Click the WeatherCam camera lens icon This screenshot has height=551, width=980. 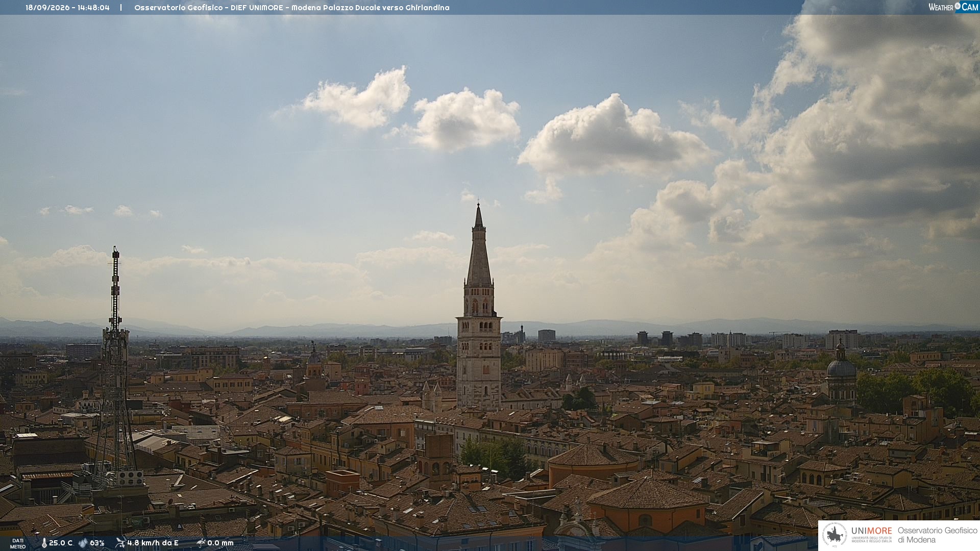958,6
